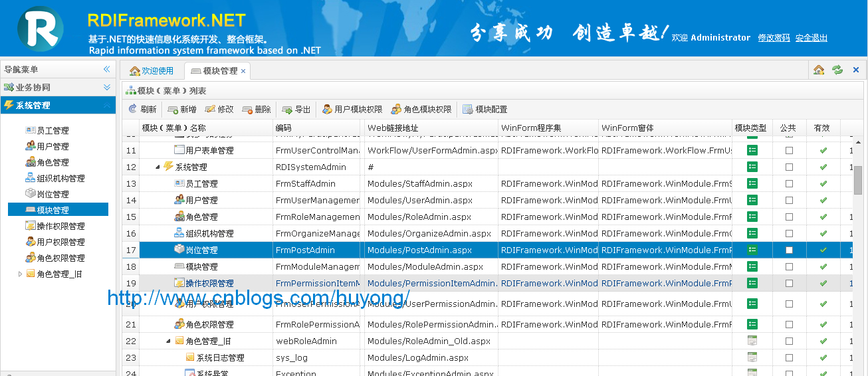The width and height of the screenshot is (868, 376).
Task: Collapse the 系统管理 accordion header
Action: tap(106, 106)
